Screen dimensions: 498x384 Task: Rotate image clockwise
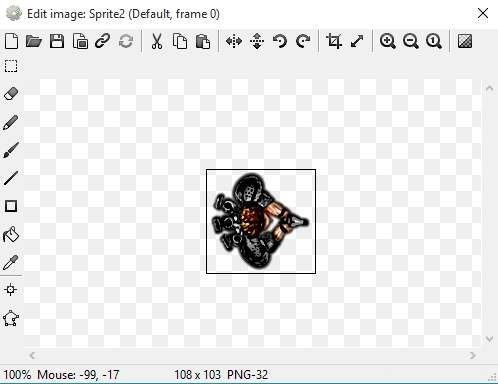pos(303,41)
